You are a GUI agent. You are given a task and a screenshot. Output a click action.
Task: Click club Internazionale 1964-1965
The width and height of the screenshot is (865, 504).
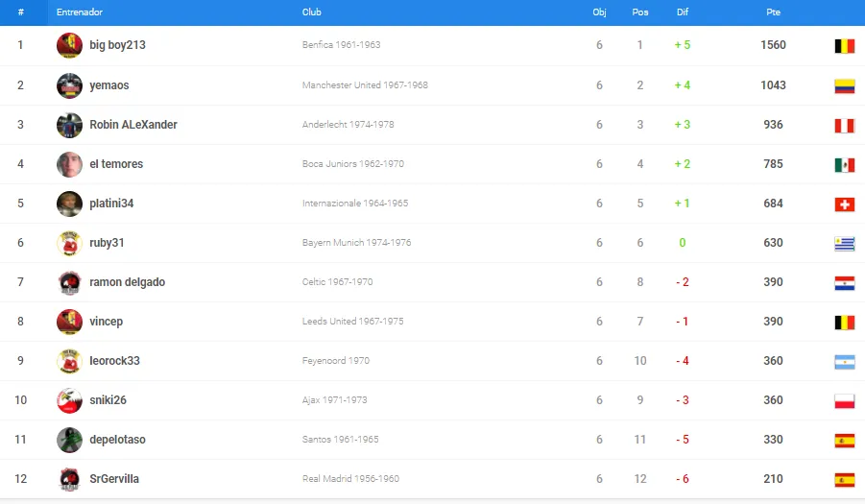(x=354, y=204)
